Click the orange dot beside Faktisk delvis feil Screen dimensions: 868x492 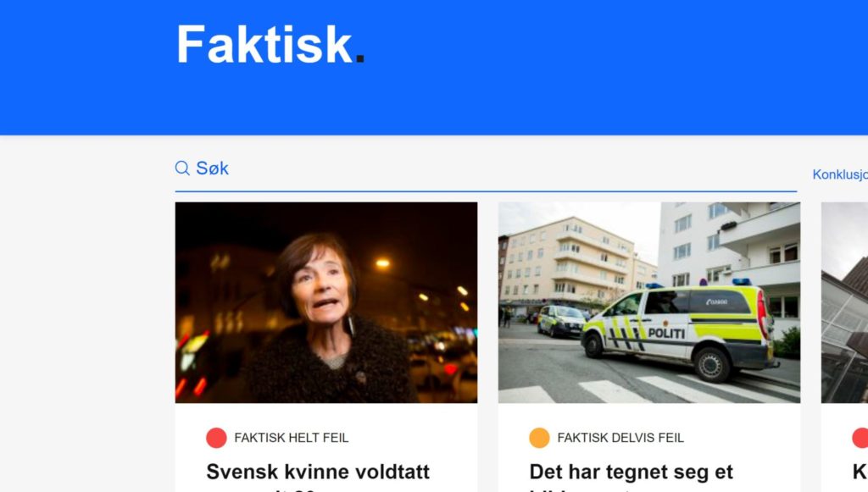539,438
